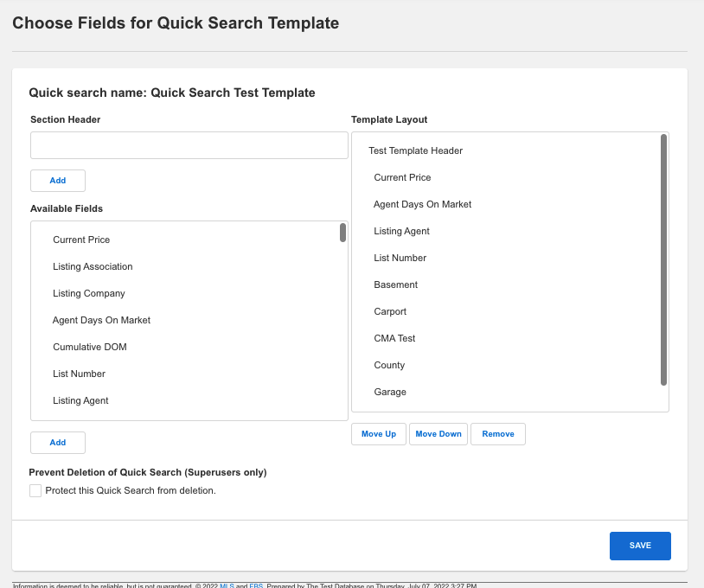Open the FBS link in the footer
Image resolution: width=704 pixels, height=588 pixels.
click(255, 585)
